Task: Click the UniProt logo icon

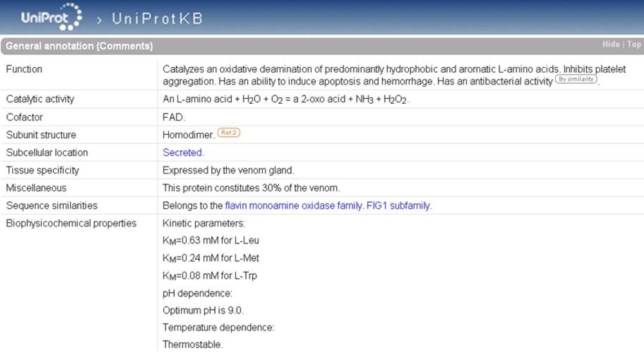Action: 52,17
